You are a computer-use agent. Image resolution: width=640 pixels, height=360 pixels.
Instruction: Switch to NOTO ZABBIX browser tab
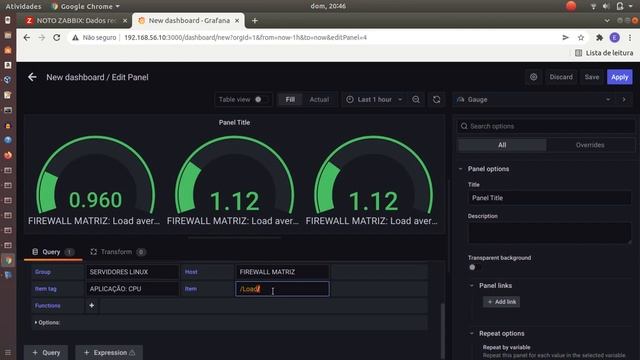[76, 20]
